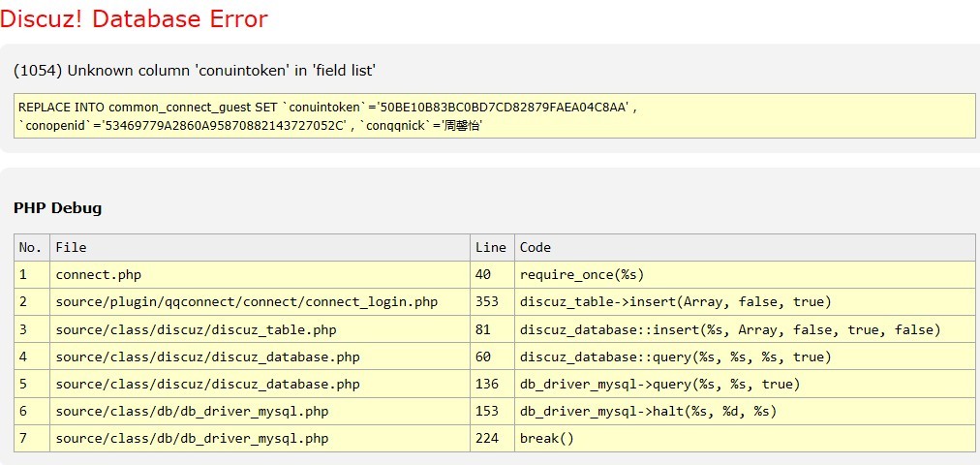Click the break() code cell
This screenshot has width=980, height=465.
tap(547, 439)
